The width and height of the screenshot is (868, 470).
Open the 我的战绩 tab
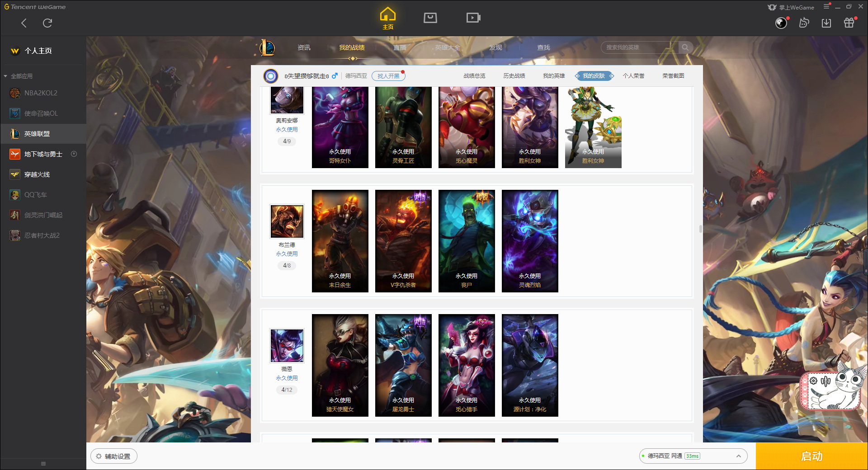pyautogui.click(x=352, y=47)
